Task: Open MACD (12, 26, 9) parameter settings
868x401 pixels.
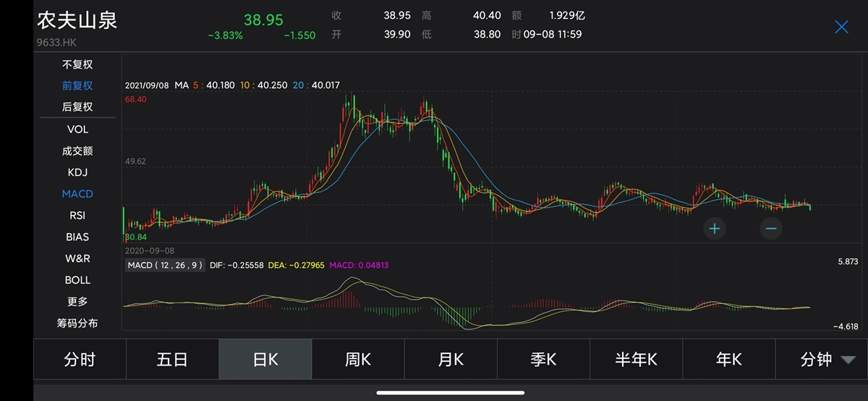Action: pyautogui.click(x=165, y=265)
